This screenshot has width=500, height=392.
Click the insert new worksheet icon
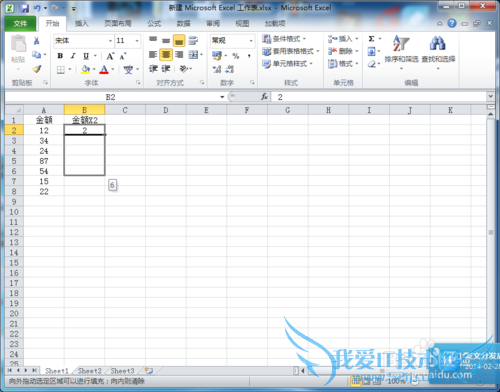[149, 370]
